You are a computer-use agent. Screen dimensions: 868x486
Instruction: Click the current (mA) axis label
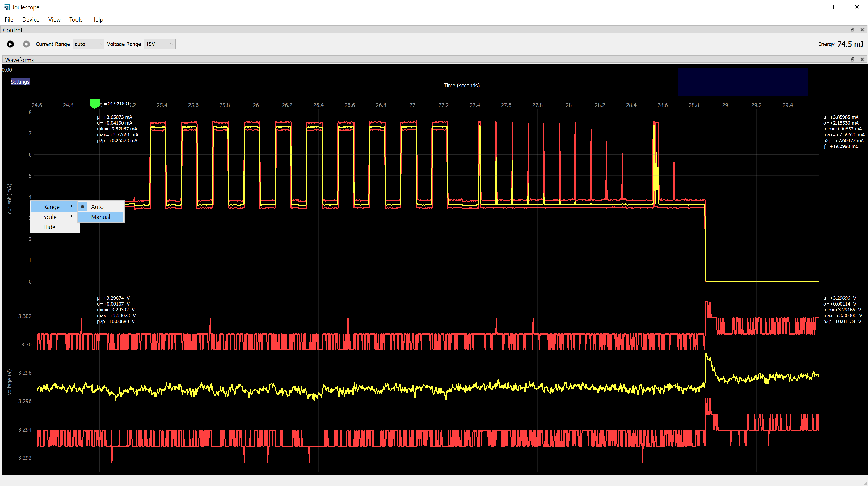pyautogui.click(x=10, y=199)
